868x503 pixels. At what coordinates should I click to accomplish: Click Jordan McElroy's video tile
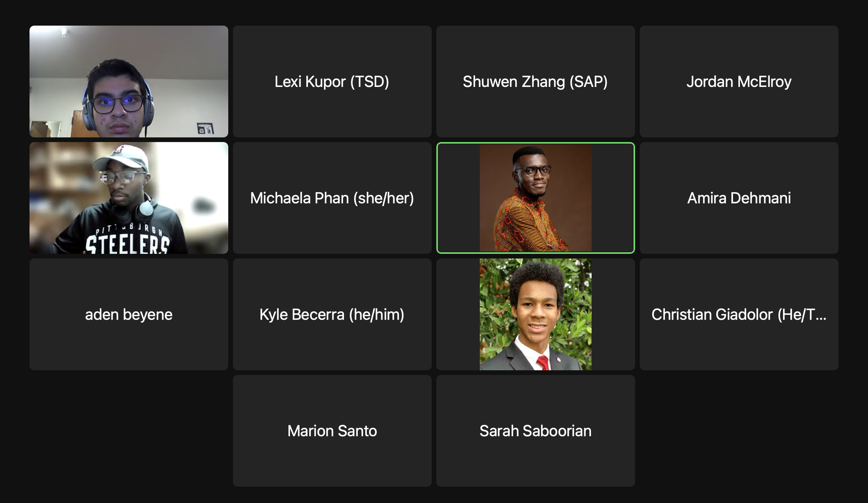click(739, 82)
